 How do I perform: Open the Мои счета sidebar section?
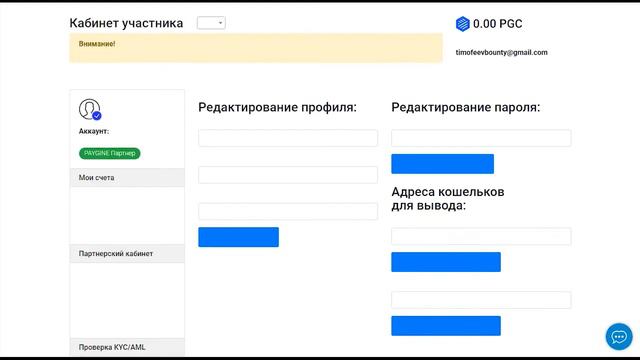tap(127, 178)
